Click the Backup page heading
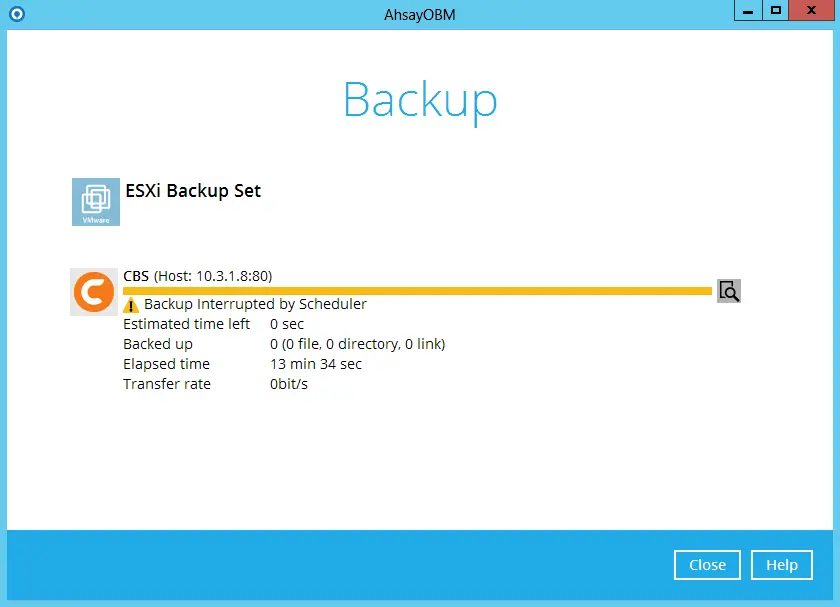Viewport: 840px width, 607px height. (x=419, y=99)
